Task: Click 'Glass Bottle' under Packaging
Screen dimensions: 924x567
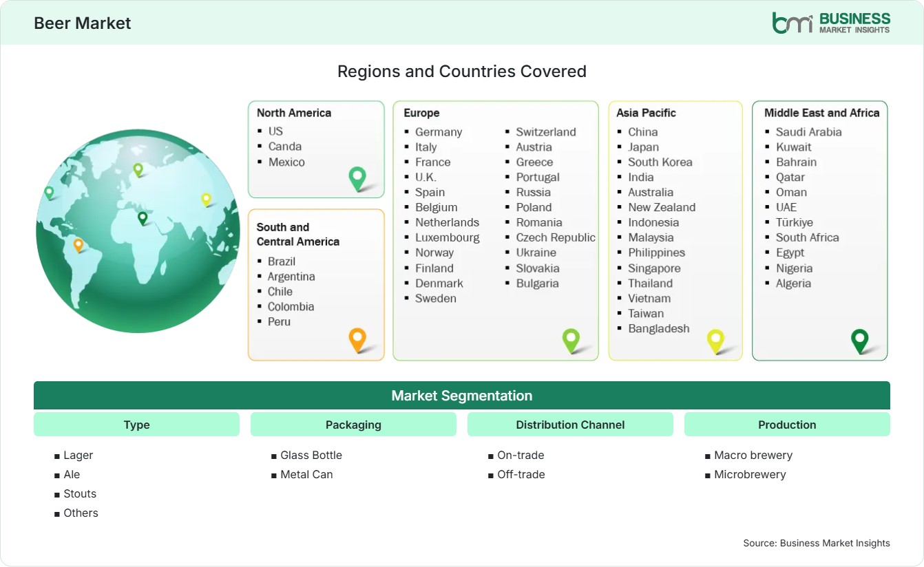Action: point(311,455)
